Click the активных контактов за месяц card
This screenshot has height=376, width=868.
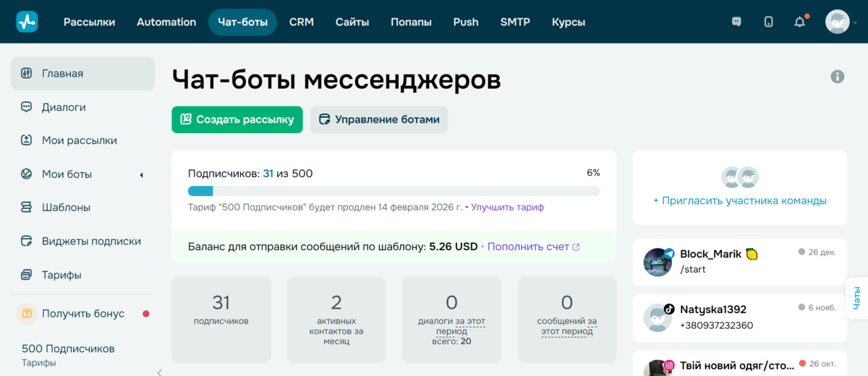(336, 320)
